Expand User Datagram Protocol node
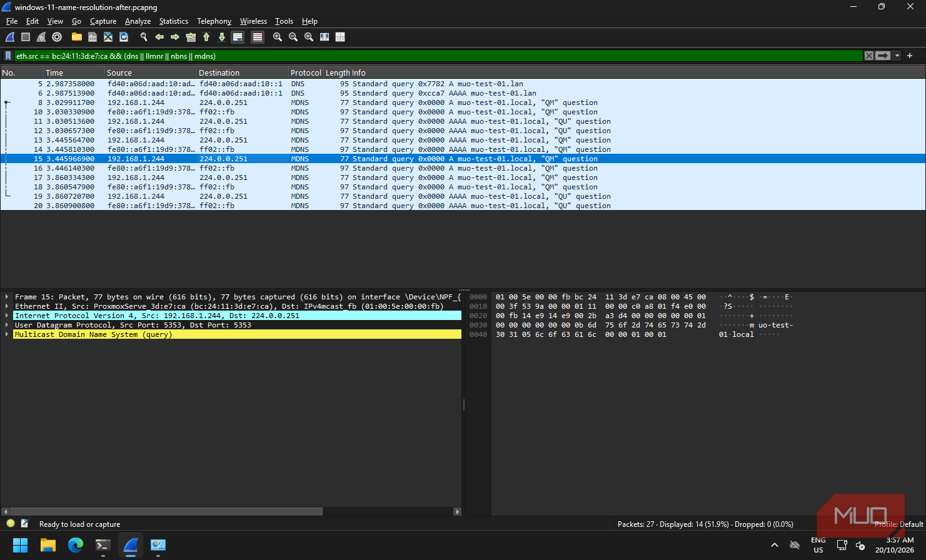Screen dimensions: 926x560 pos(7,325)
